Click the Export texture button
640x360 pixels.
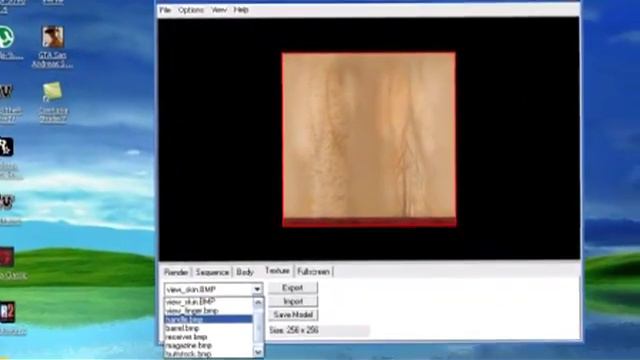click(x=293, y=288)
